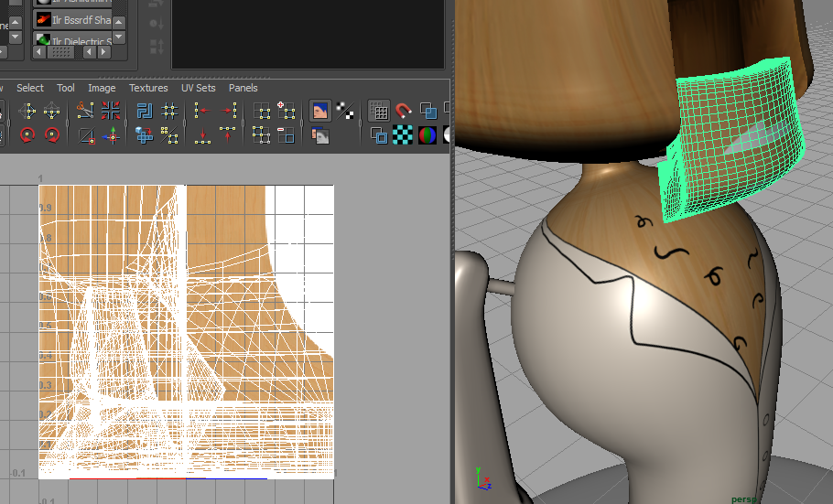Click the shader list's right tab arrow
Viewport: 833px width, 504px height.
(103, 52)
